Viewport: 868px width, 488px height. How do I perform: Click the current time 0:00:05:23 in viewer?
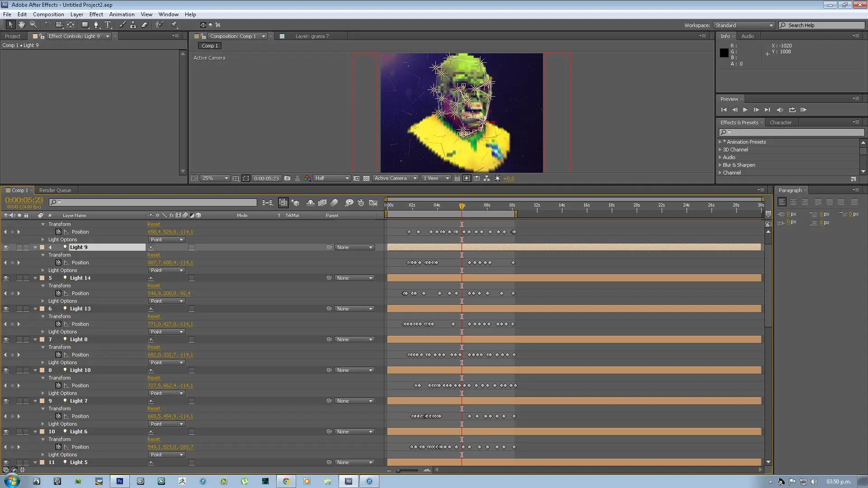tap(266, 178)
